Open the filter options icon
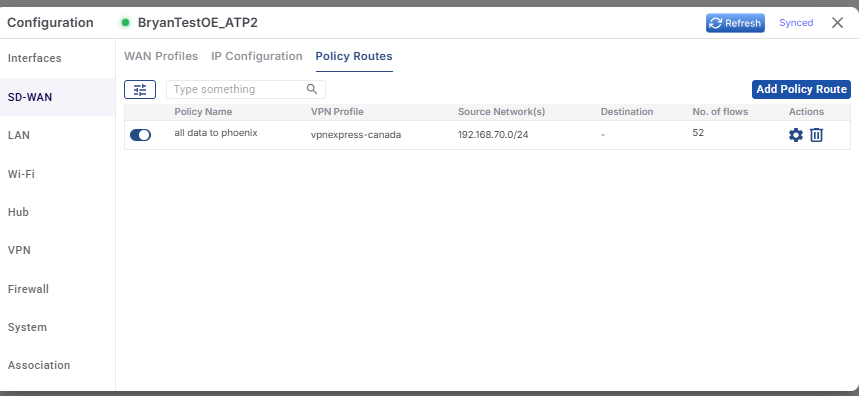Image resolution: width=859 pixels, height=396 pixels. pos(140,89)
